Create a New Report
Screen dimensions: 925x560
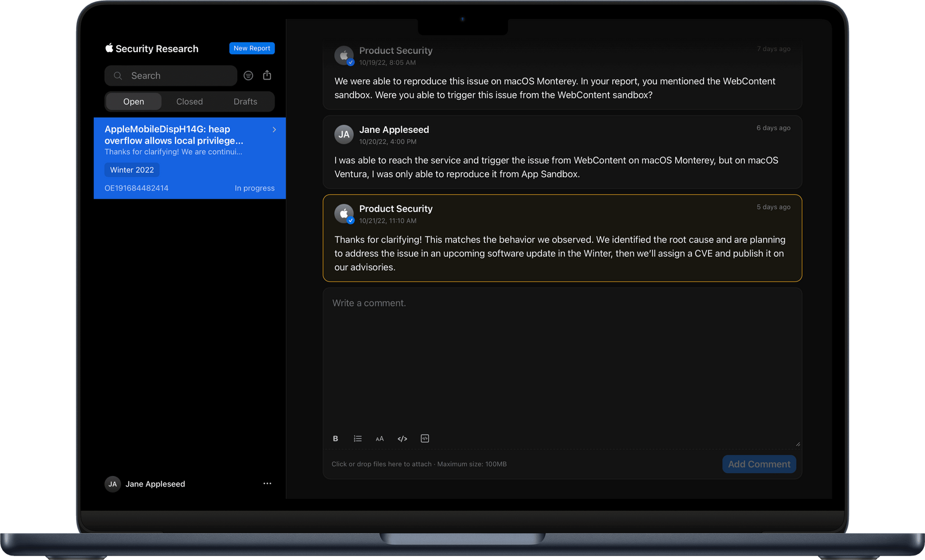click(252, 48)
